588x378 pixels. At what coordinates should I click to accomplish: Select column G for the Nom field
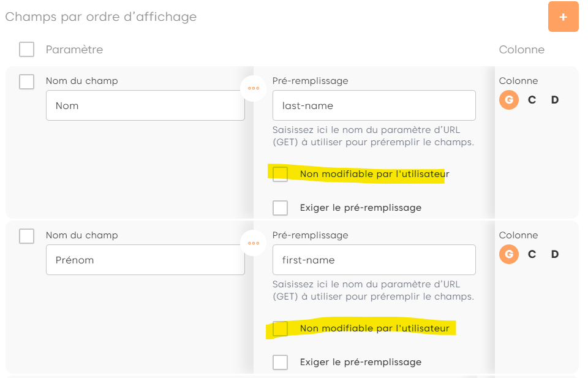click(x=508, y=100)
